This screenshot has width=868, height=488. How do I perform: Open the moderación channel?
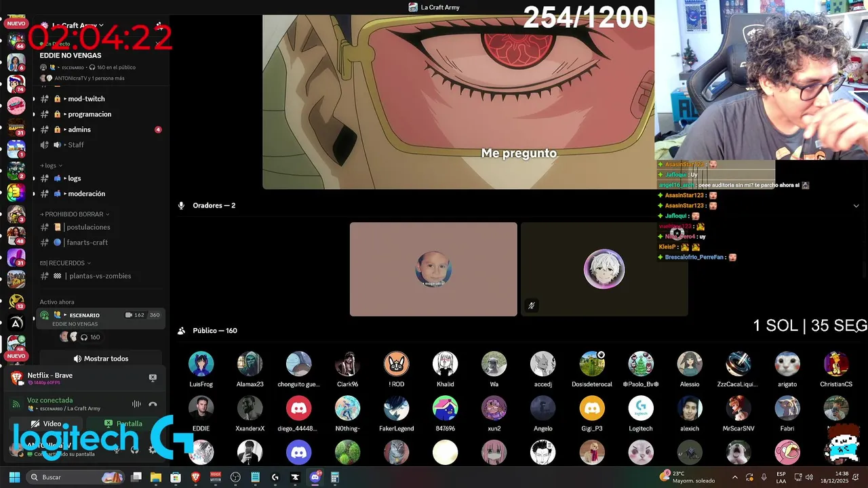tap(100, 193)
